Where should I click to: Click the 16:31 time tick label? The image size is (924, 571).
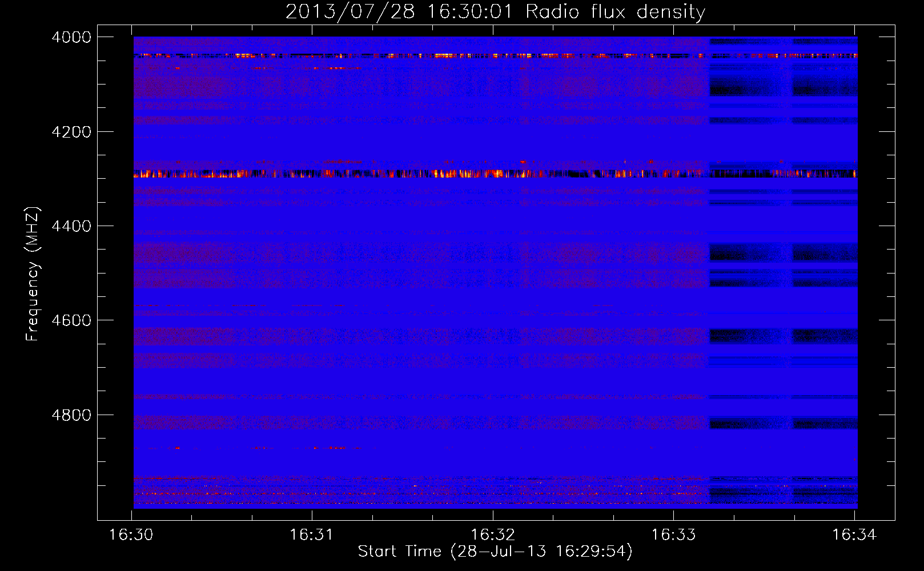click(312, 535)
